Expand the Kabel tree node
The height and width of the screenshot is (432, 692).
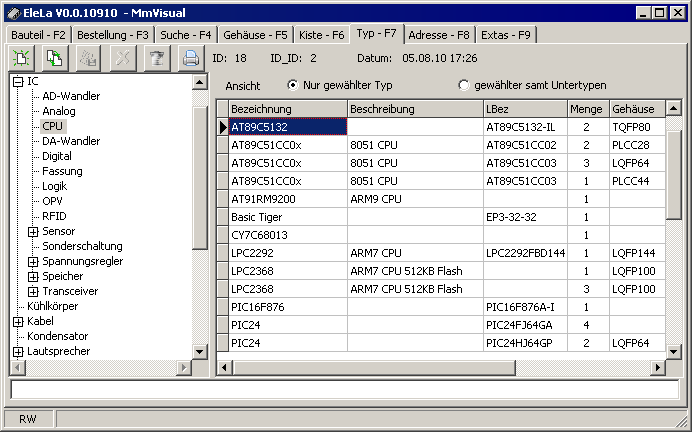[x=18, y=321]
